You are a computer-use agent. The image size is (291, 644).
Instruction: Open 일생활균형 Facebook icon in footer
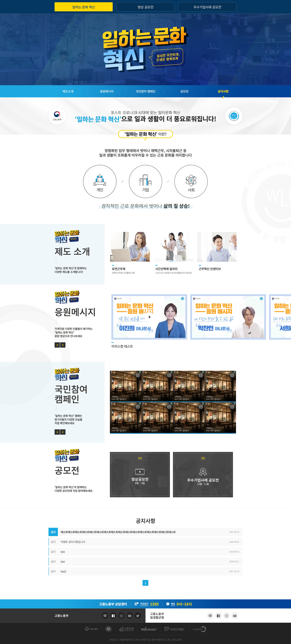[218, 616]
